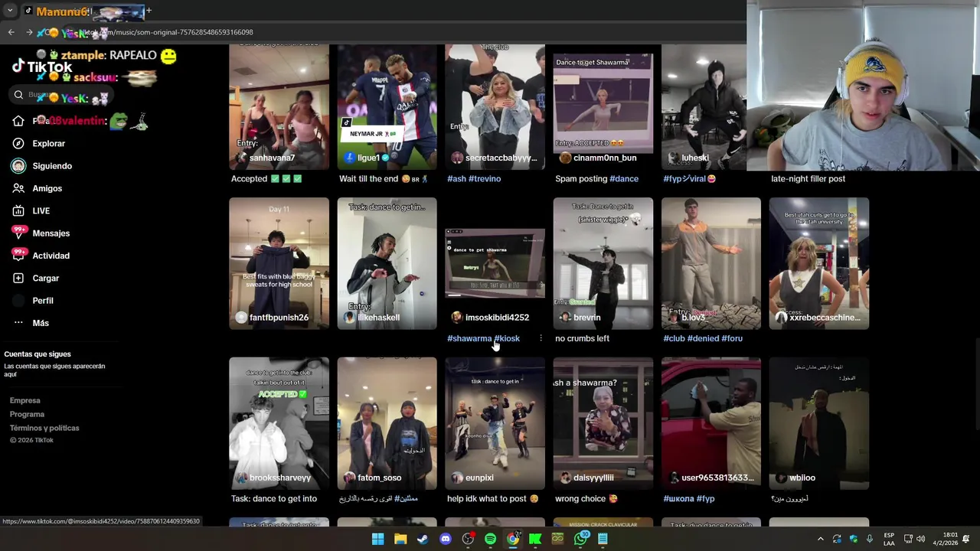Open the Windows Start menu

coord(377,539)
